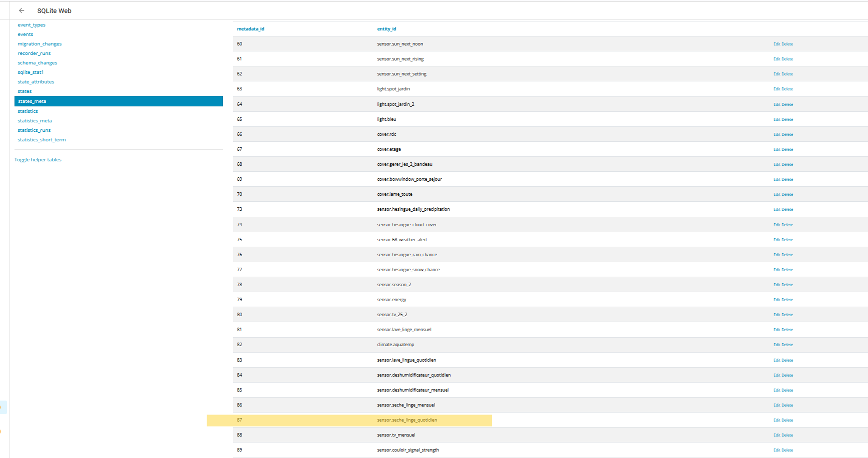Sort by metadata_id column header

250,29
